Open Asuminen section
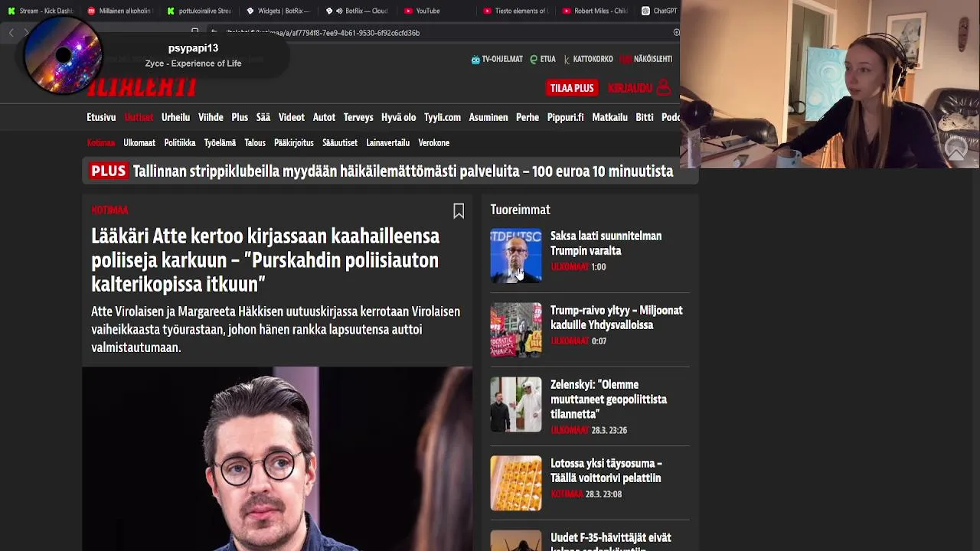 pyautogui.click(x=488, y=117)
